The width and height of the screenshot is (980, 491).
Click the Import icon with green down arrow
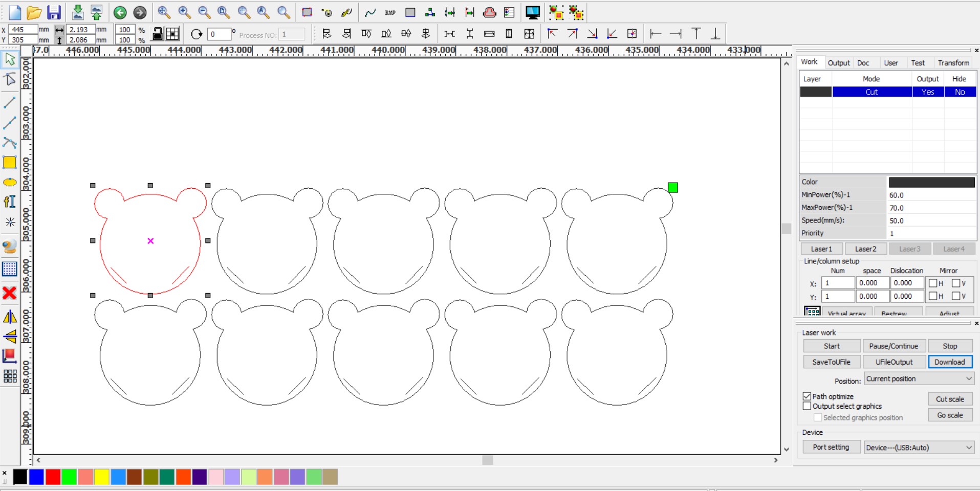click(78, 12)
